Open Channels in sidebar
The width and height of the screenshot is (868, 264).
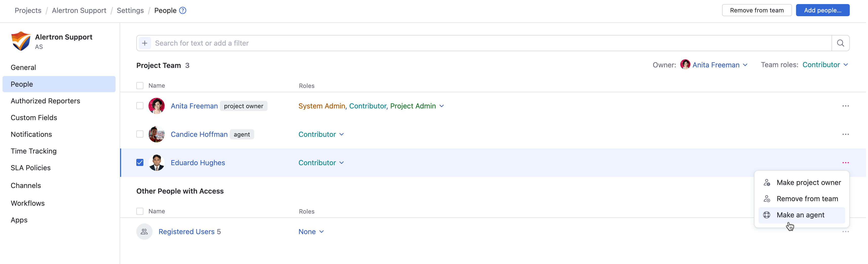59,185
